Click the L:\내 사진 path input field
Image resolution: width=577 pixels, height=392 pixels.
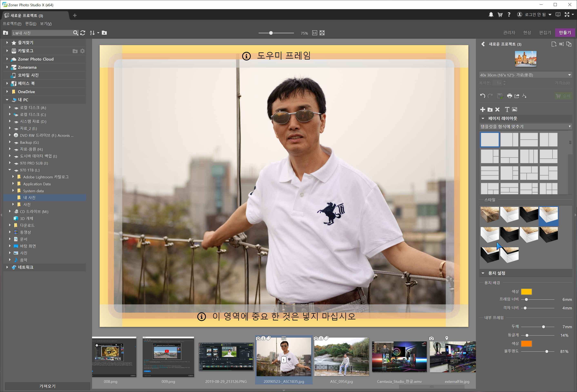(42, 33)
